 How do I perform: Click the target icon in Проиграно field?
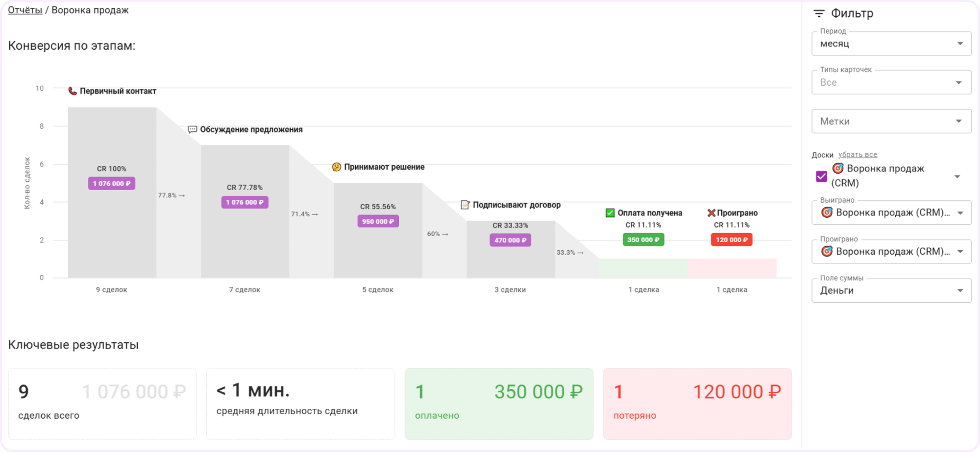click(827, 251)
